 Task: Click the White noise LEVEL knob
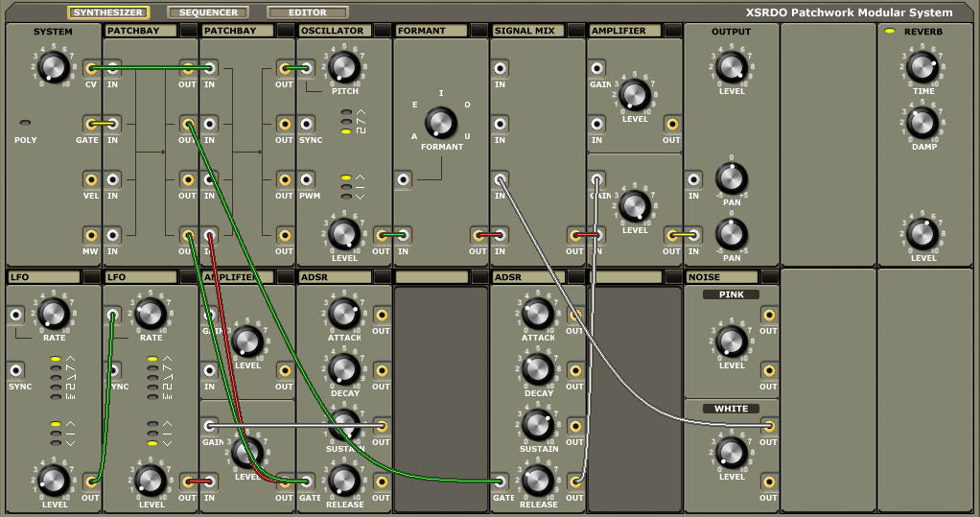click(x=732, y=453)
